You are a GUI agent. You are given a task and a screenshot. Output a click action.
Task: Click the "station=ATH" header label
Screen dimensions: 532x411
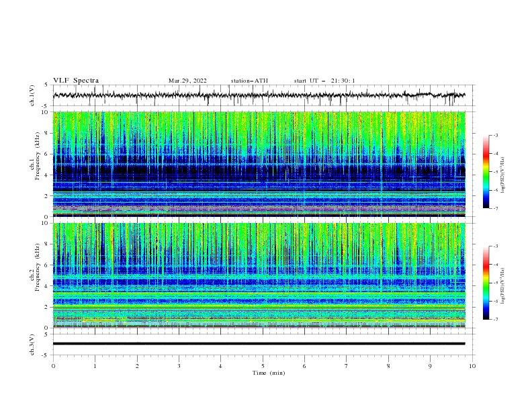249,81
